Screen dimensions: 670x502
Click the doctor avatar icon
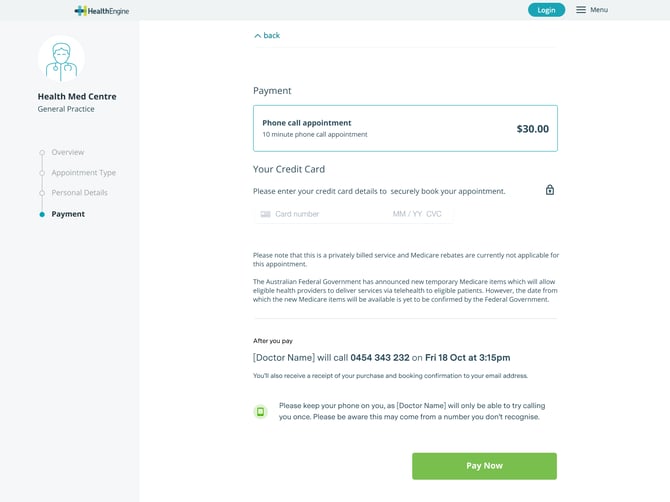pos(61,59)
